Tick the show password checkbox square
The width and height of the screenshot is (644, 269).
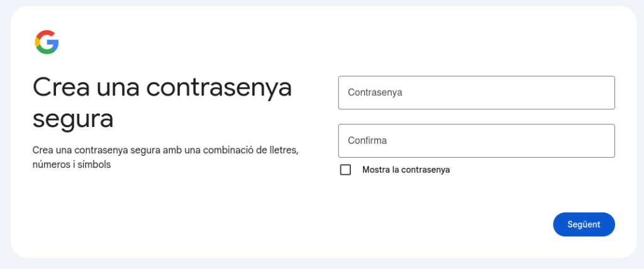(345, 170)
